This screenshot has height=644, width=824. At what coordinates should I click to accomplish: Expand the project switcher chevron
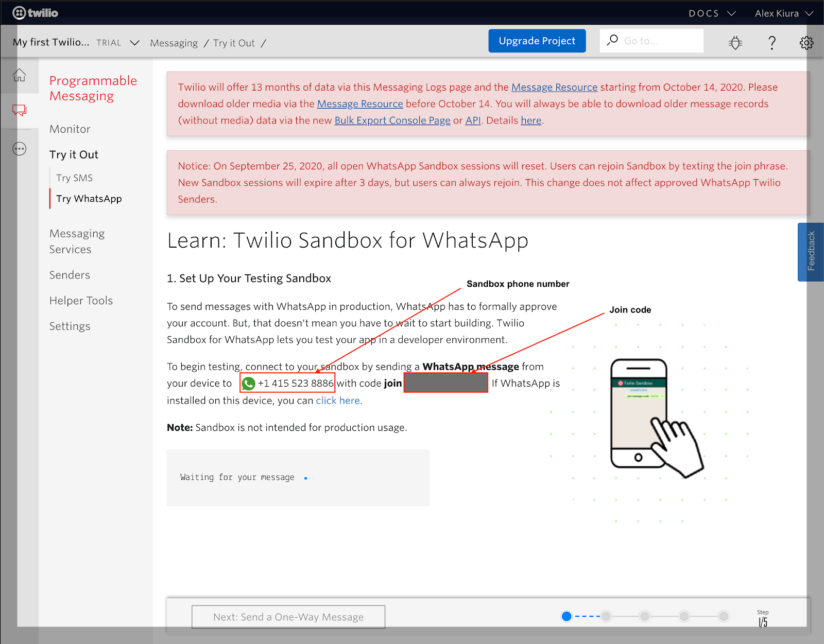point(134,43)
